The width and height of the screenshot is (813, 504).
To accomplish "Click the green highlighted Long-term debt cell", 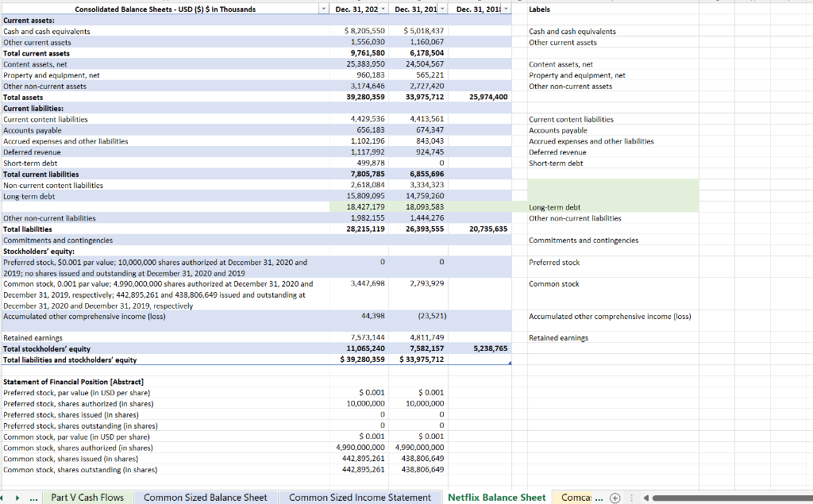I will (611, 207).
